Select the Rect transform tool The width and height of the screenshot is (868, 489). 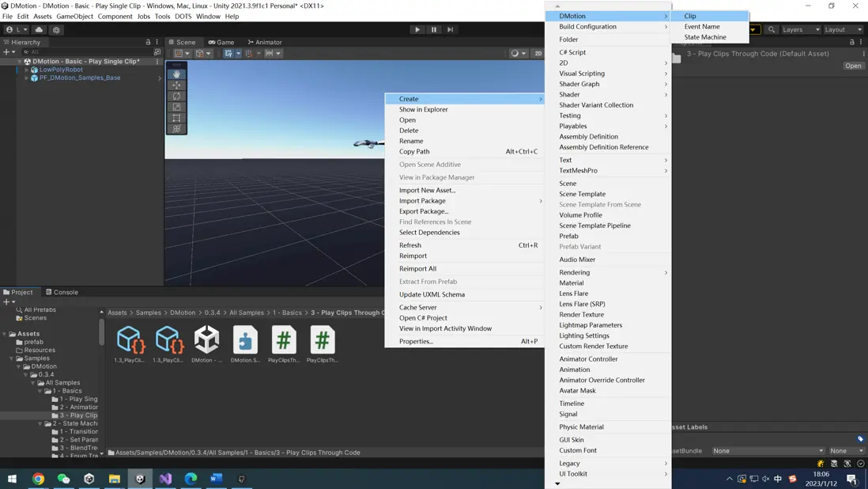tap(176, 118)
